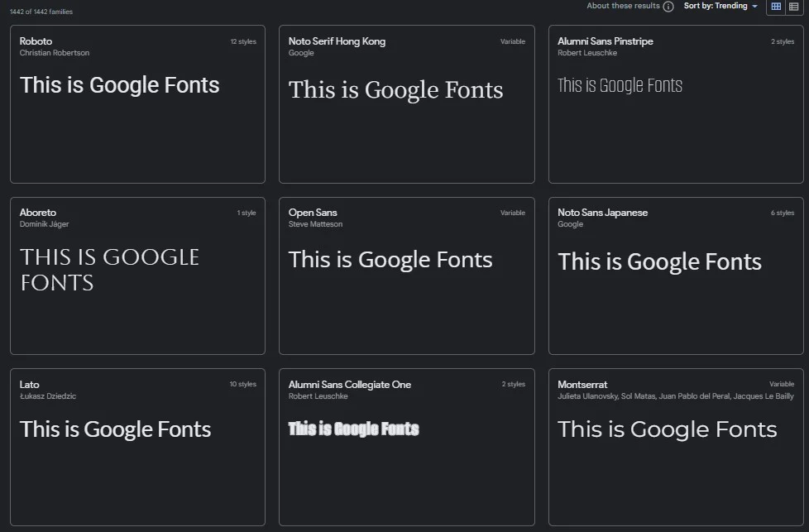Click the Noto Sans Japanese preview text
The height and width of the screenshot is (532, 809).
tap(660, 261)
